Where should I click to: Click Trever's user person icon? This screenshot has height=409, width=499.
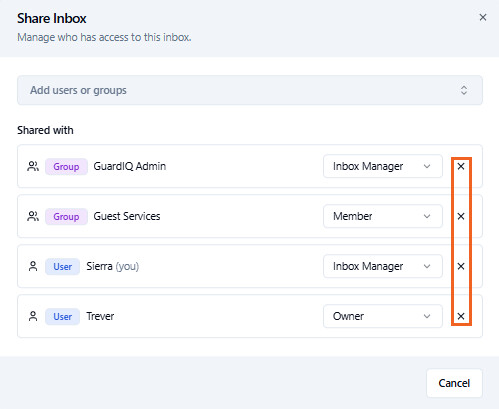point(33,316)
